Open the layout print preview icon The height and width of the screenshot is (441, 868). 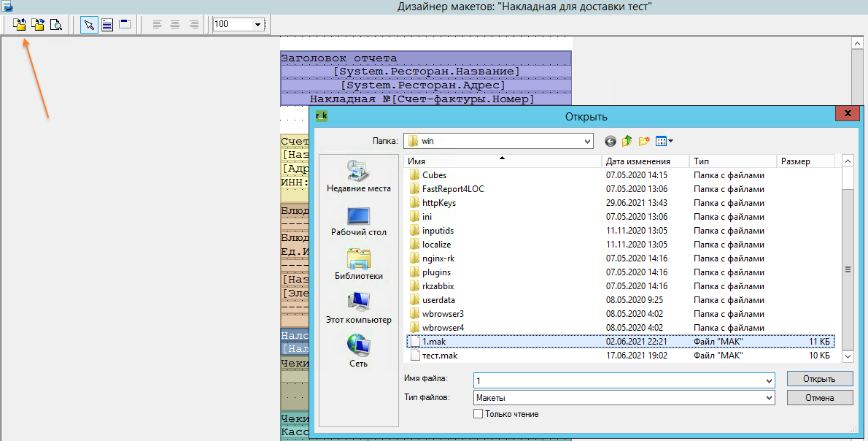(56, 24)
